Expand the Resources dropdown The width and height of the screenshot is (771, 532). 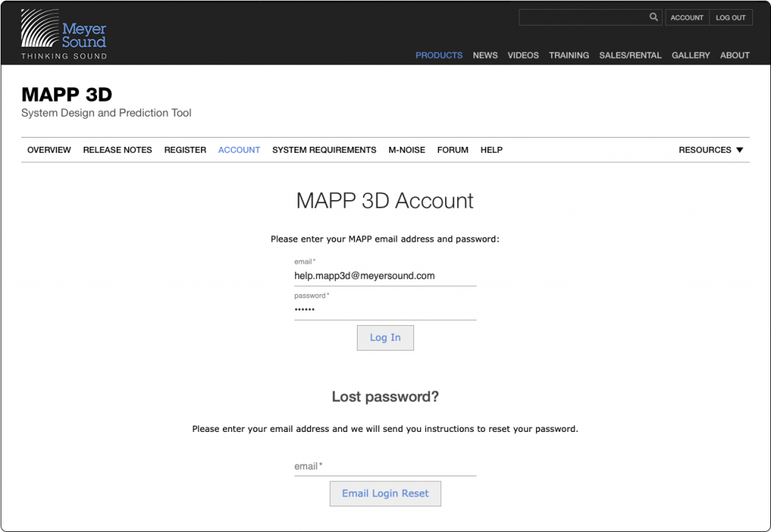coord(711,150)
